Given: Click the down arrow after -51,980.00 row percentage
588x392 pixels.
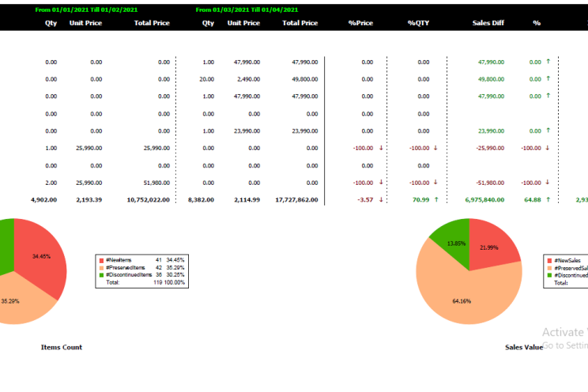Looking at the screenshot, I should tap(547, 183).
